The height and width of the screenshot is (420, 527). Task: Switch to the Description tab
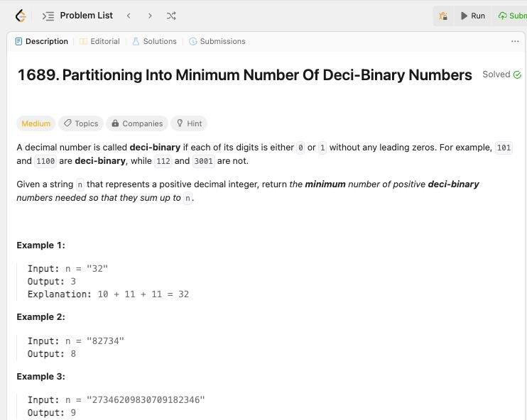[42, 41]
